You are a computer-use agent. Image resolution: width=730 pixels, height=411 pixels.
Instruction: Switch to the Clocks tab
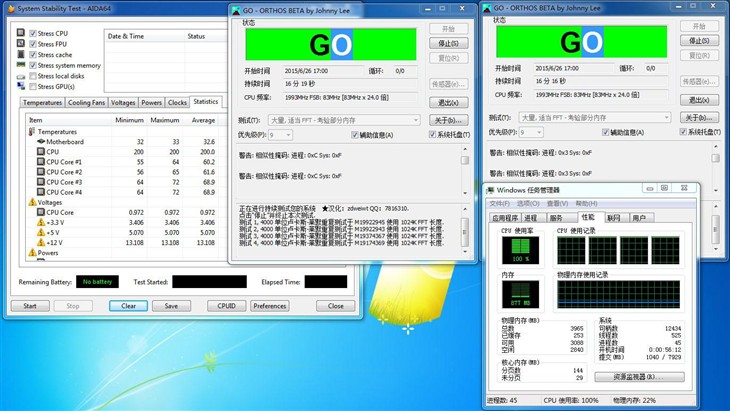pos(177,102)
